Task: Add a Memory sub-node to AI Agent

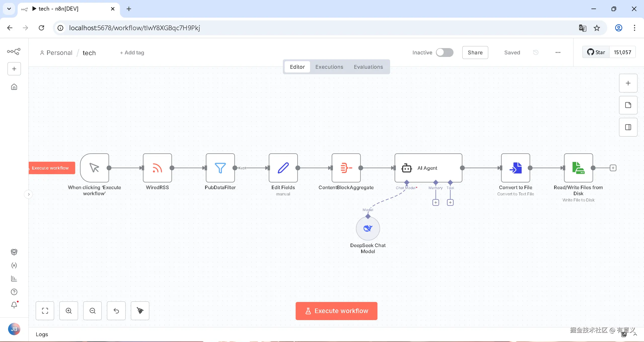Action: (435, 202)
